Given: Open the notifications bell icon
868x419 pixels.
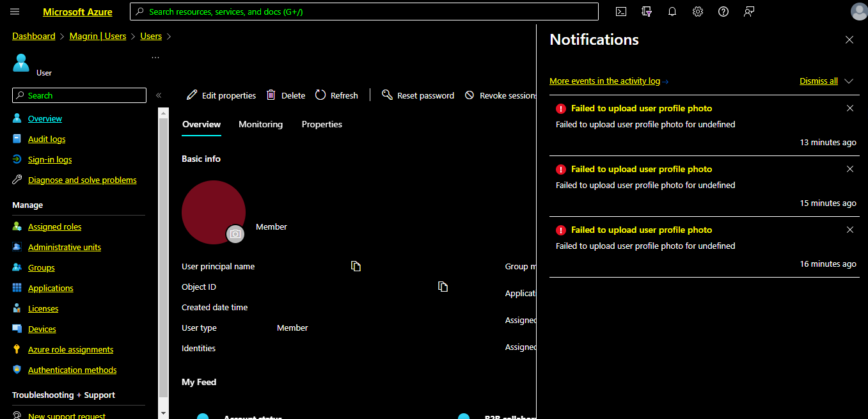Looking at the screenshot, I should point(672,12).
